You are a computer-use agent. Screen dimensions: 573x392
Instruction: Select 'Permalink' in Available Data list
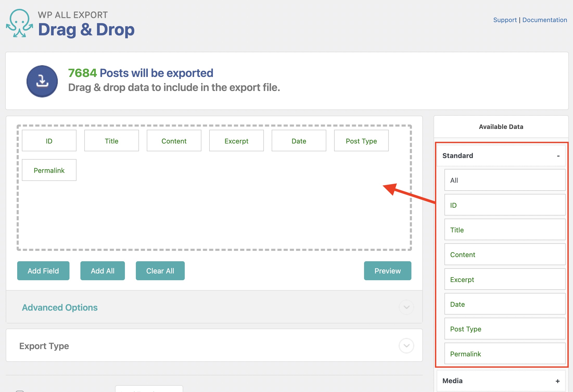pos(504,354)
